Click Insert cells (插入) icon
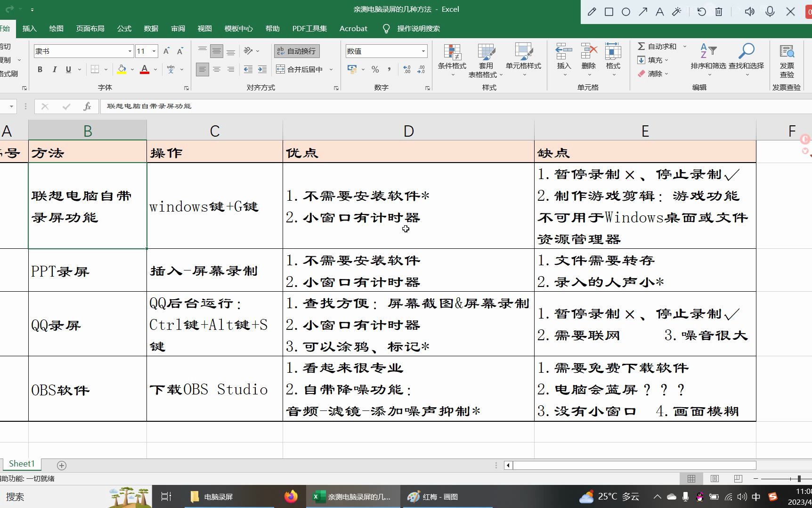 tap(564, 52)
